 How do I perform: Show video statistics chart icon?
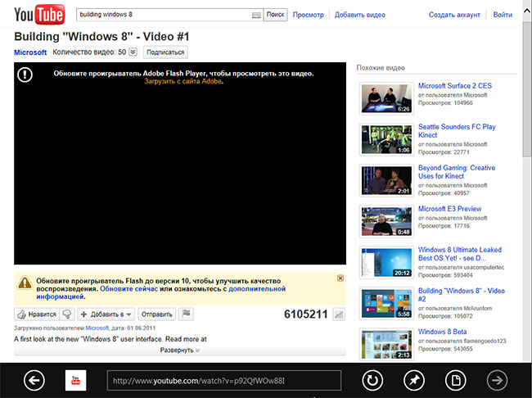pyautogui.click(x=339, y=314)
